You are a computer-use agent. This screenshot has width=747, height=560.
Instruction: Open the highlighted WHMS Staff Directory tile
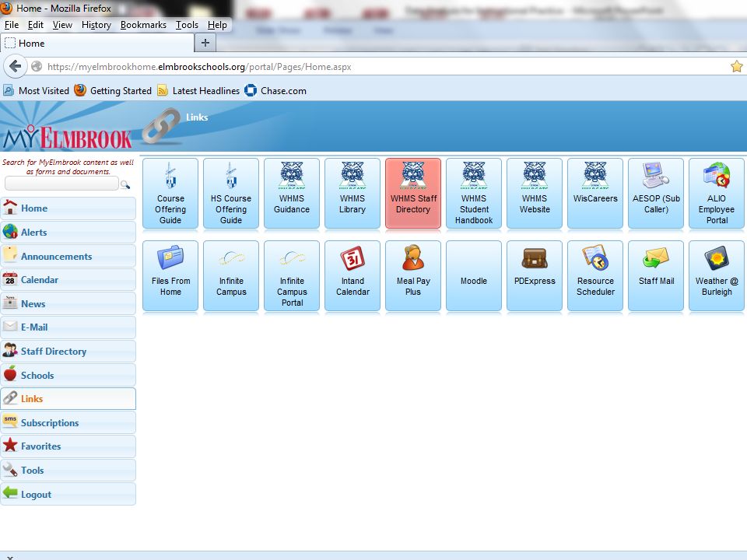click(x=413, y=194)
